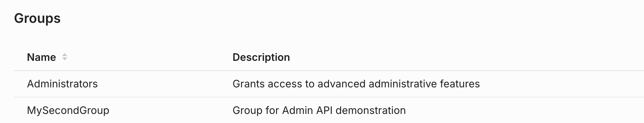Viewport: 644px width, 123px height.
Task: Click blank header area right of Description
Action: 467,57
